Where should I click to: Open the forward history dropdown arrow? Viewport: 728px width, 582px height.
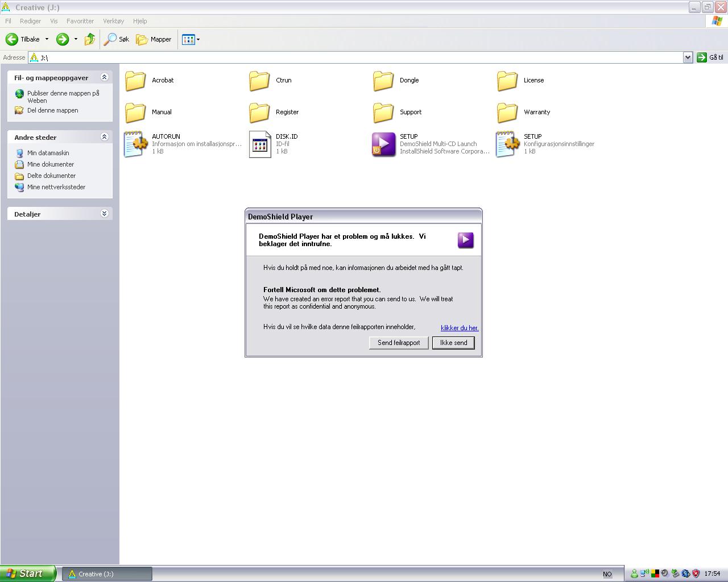[x=76, y=39]
